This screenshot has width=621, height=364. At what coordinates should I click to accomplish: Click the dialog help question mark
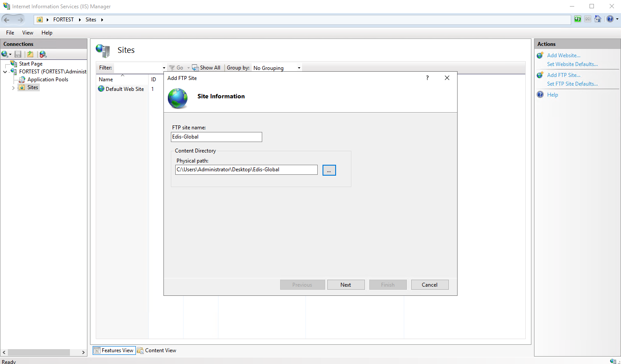[x=427, y=78]
